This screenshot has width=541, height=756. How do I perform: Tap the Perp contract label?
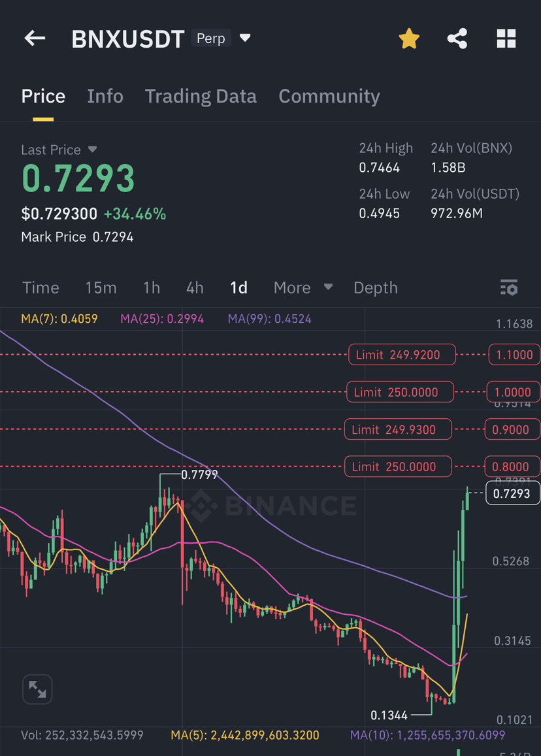pos(210,38)
